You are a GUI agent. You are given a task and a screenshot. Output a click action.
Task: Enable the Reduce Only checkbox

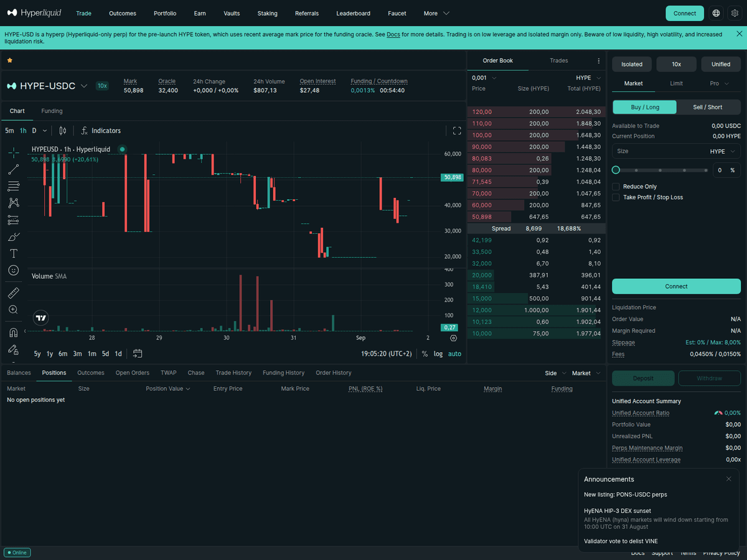[616, 187]
